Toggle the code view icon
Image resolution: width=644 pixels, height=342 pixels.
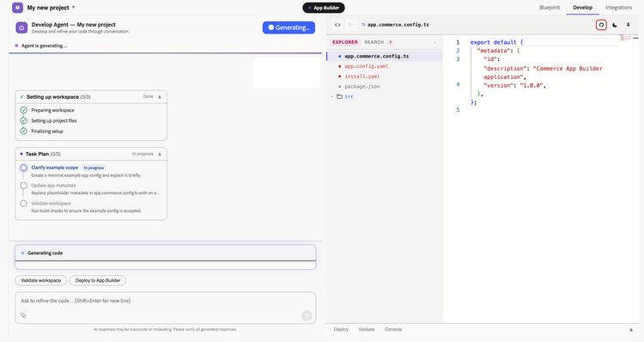(337, 25)
